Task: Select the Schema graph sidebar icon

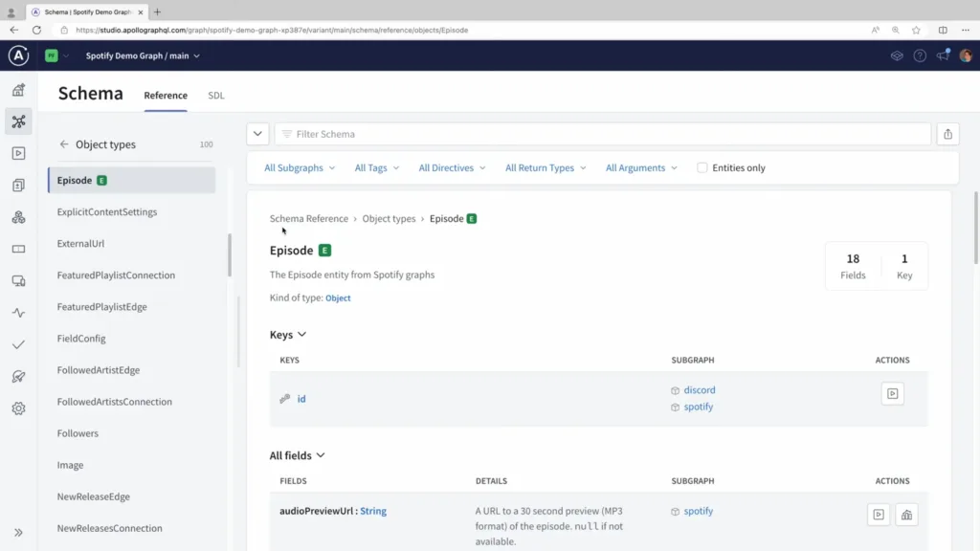Action: (19, 121)
